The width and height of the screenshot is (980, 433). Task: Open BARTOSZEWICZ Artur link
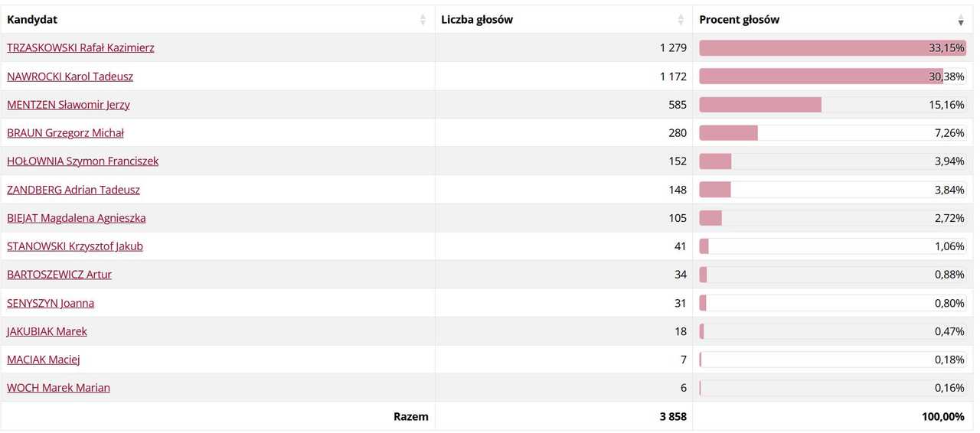click(x=59, y=275)
